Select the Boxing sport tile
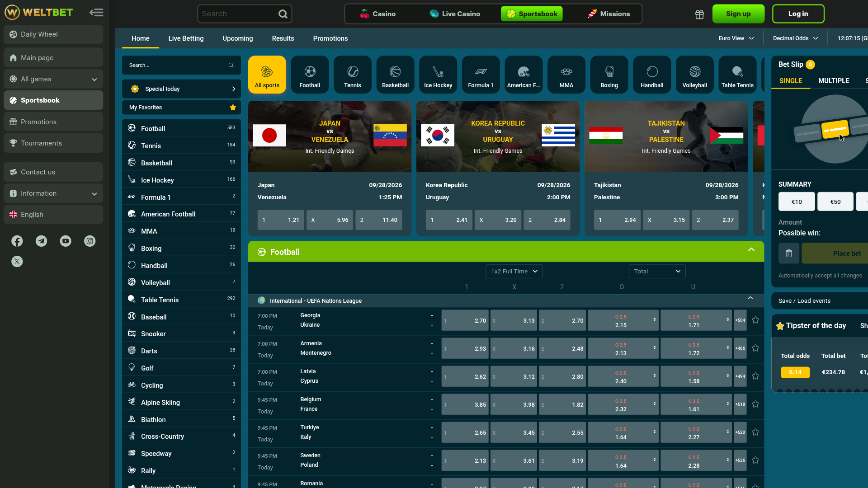This screenshot has height=488, width=868. (609, 75)
